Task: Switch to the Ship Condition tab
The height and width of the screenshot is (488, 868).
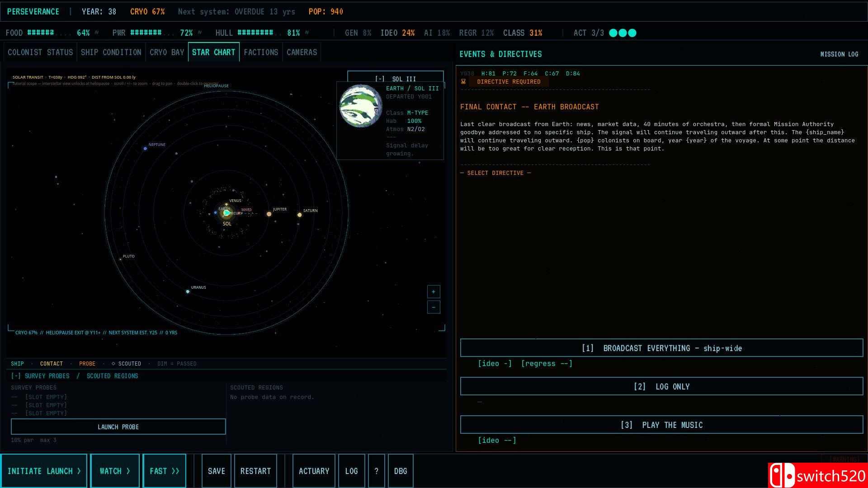Action: (x=111, y=52)
